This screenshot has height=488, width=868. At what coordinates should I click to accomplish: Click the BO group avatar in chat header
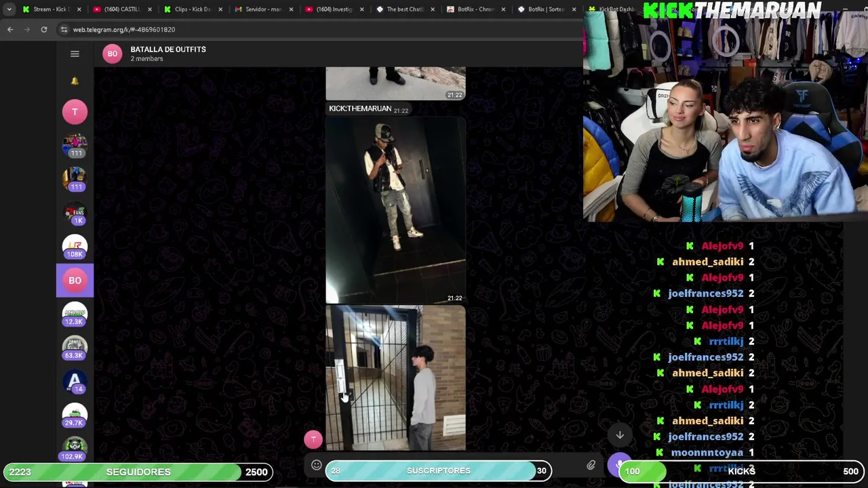(113, 54)
